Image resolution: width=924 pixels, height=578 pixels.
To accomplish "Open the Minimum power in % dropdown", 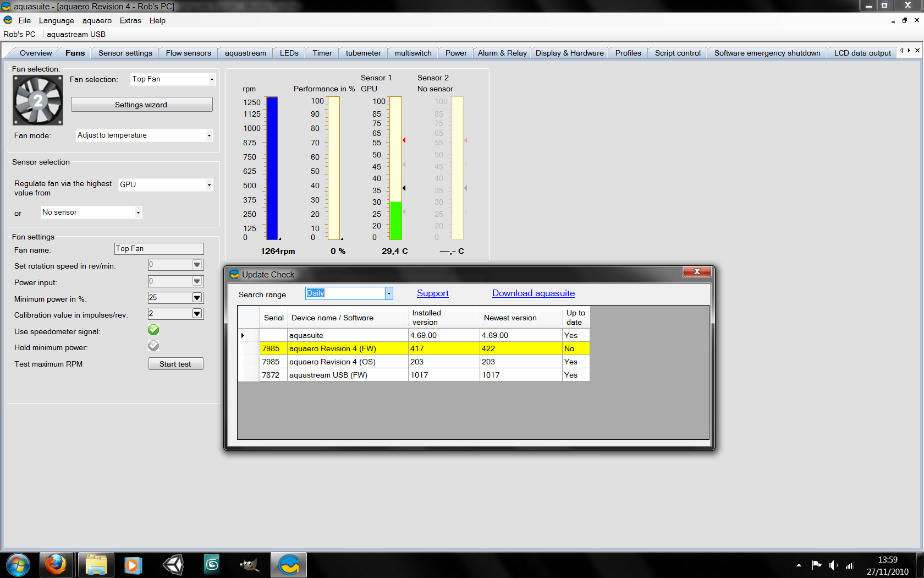I will [x=197, y=298].
